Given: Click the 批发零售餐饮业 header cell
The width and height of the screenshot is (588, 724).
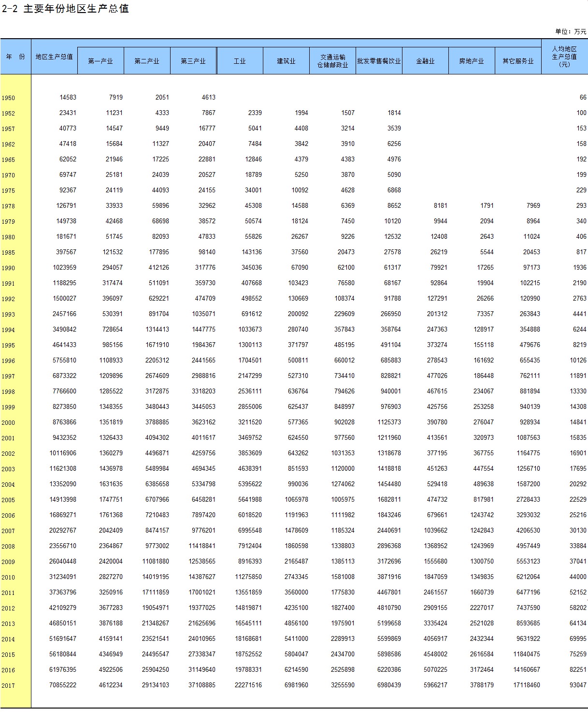Looking at the screenshot, I should pos(379,61).
